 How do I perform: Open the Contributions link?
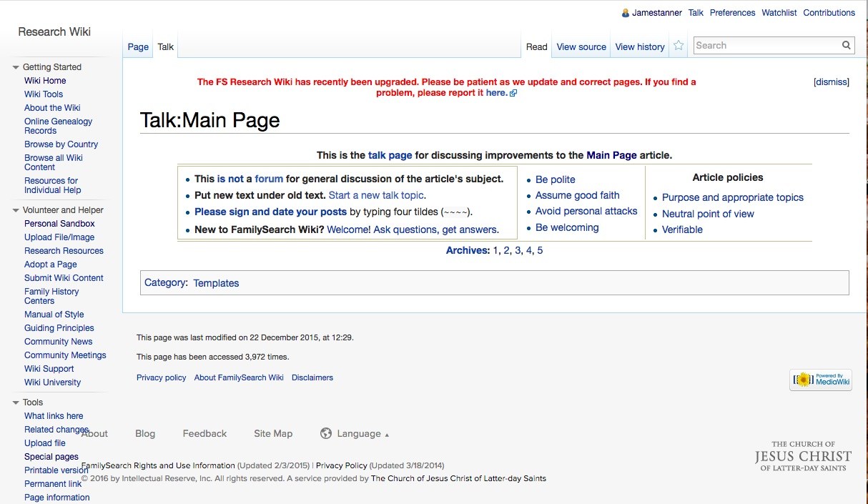click(x=829, y=13)
